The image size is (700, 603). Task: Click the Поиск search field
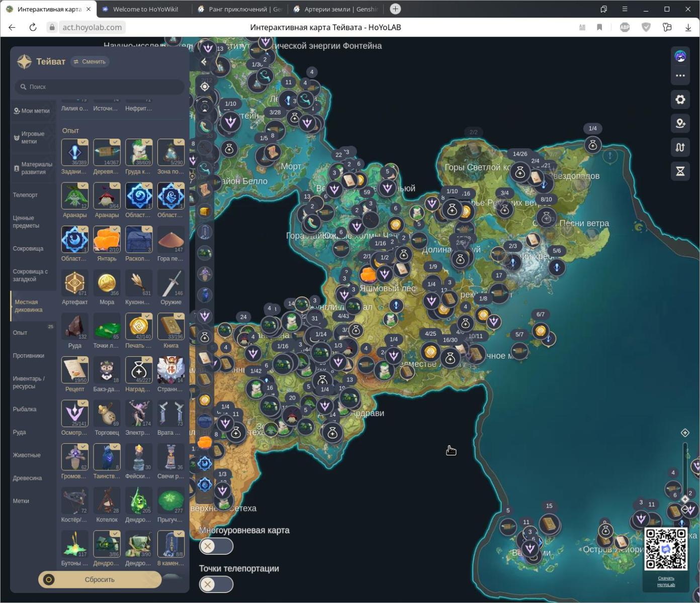(100, 87)
